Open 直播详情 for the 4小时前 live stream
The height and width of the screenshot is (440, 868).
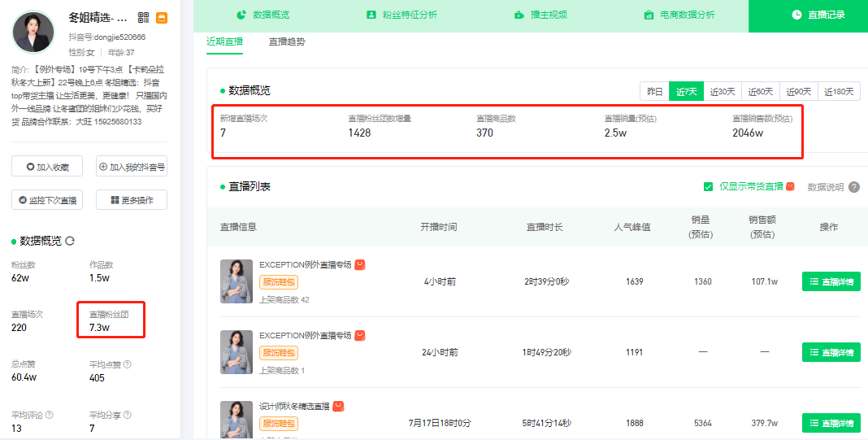click(x=831, y=281)
